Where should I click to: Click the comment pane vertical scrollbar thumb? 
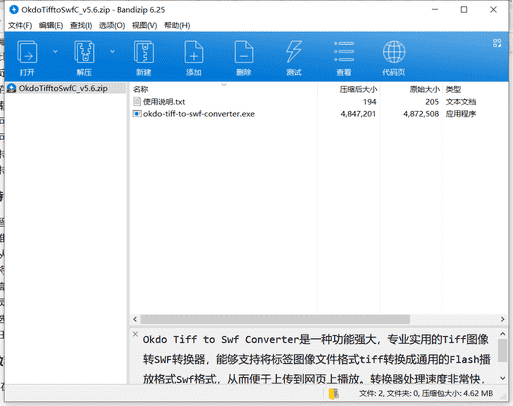[x=502, y=350]
